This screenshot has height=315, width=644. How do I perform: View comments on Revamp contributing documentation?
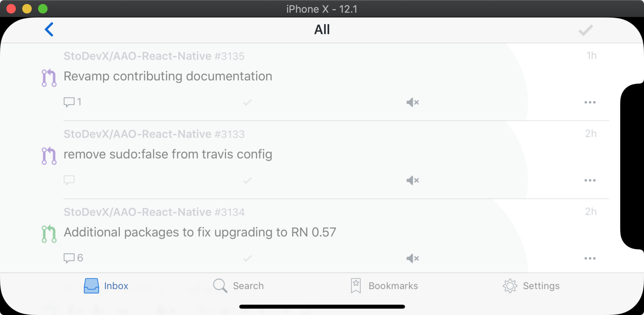(73, 102)
